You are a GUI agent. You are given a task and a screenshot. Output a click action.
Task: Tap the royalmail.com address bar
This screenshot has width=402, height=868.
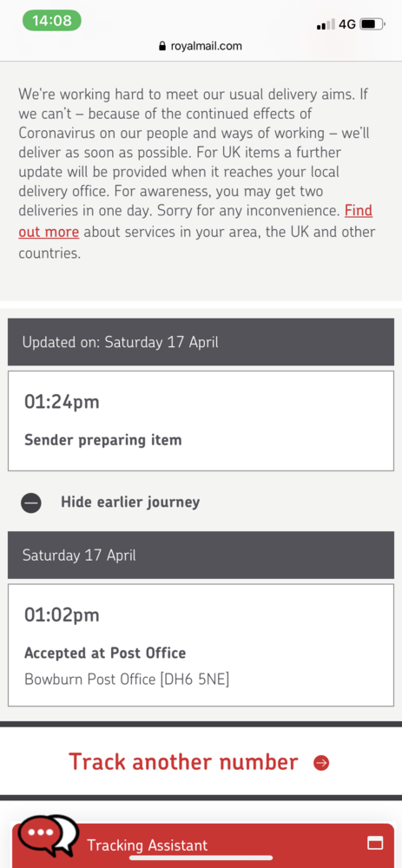click(x=201, y=46)
